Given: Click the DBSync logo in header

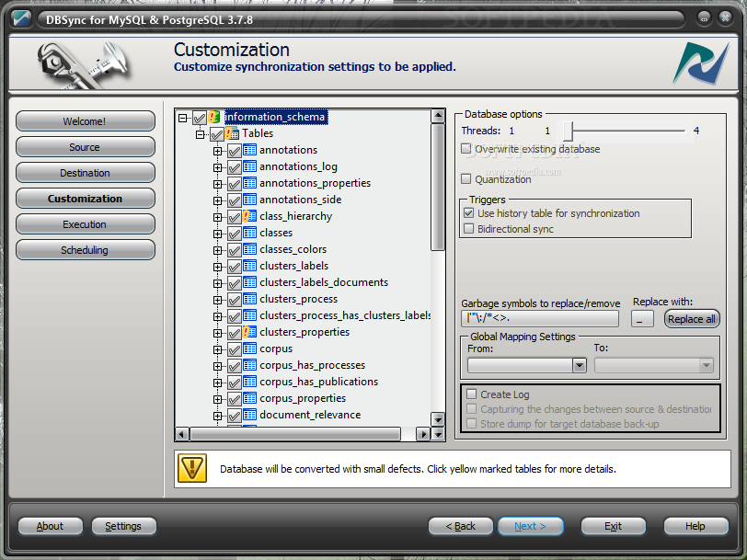Looking at the screenshot, I should 701,63.
